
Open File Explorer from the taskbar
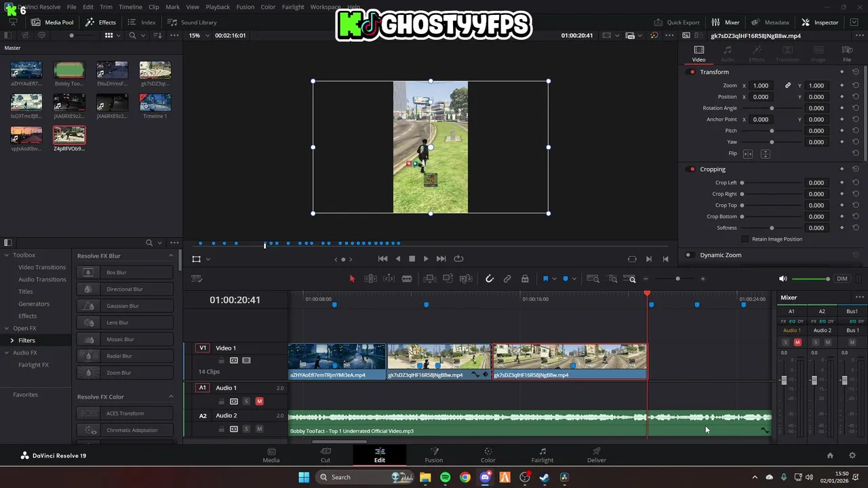(425, 477)
